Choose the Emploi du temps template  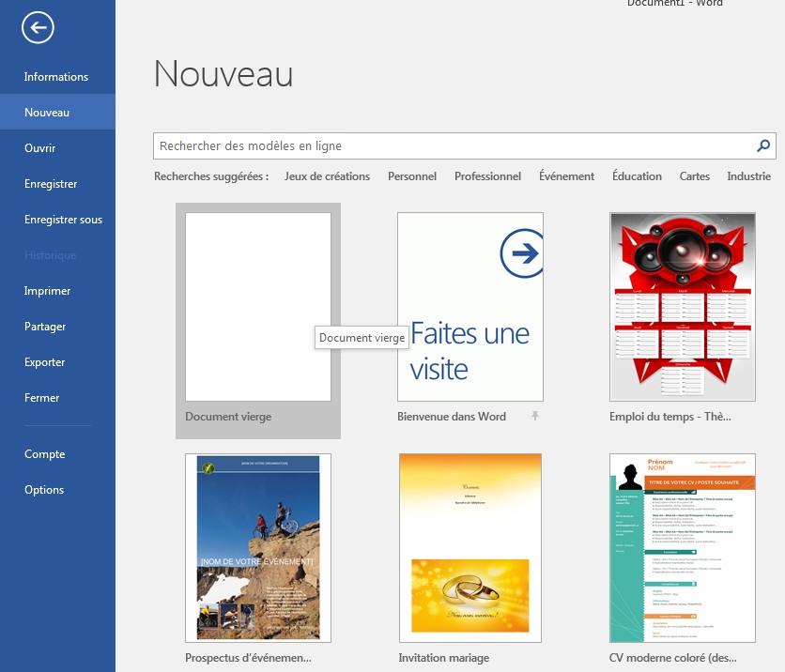(x=682, y=307)
